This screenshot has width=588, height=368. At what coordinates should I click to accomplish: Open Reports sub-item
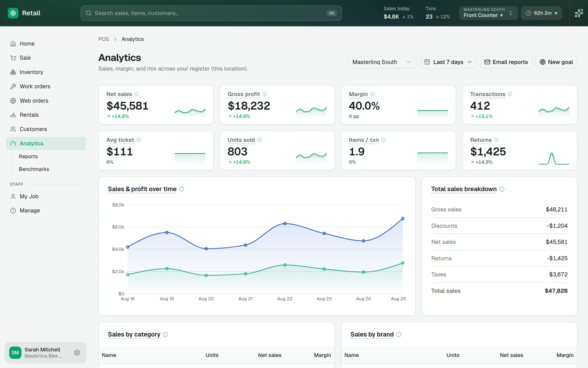[28, 157]
